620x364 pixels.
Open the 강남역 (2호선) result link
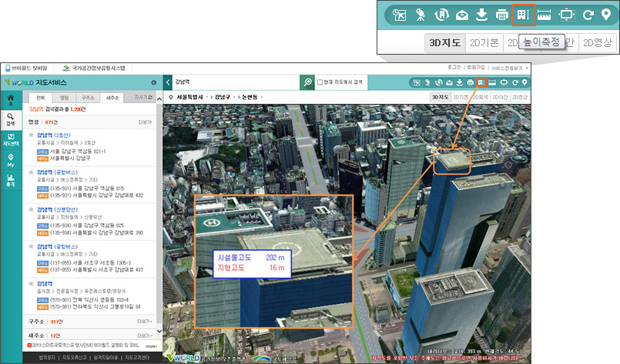coord(53,135)
